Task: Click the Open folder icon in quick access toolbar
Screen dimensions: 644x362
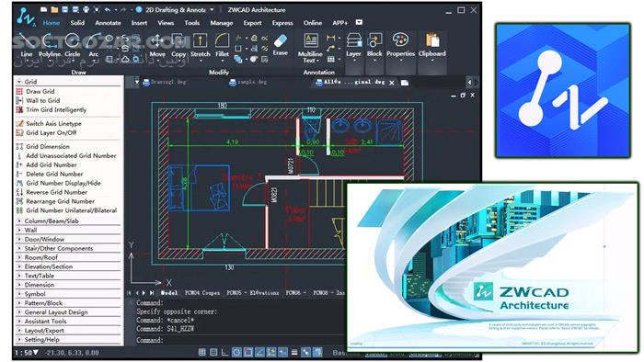Action: (x=54, y=9)
